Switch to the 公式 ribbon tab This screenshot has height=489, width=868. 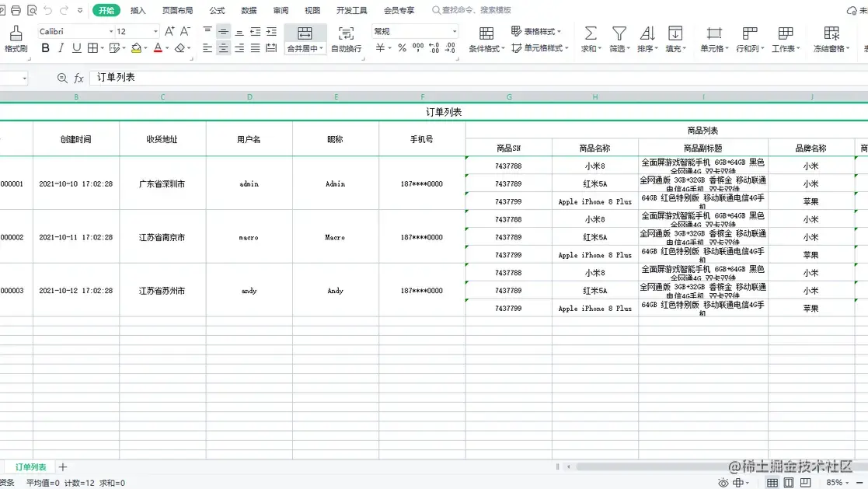[217, 10]
